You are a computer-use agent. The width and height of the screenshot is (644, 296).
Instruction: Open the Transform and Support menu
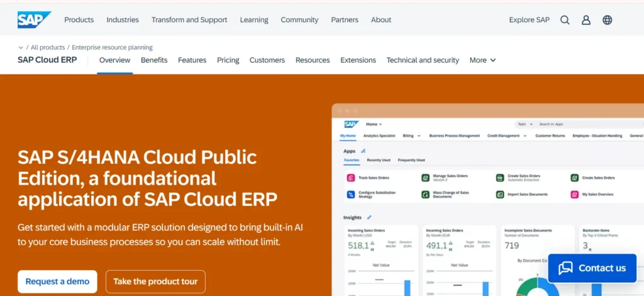coord(189,20)
